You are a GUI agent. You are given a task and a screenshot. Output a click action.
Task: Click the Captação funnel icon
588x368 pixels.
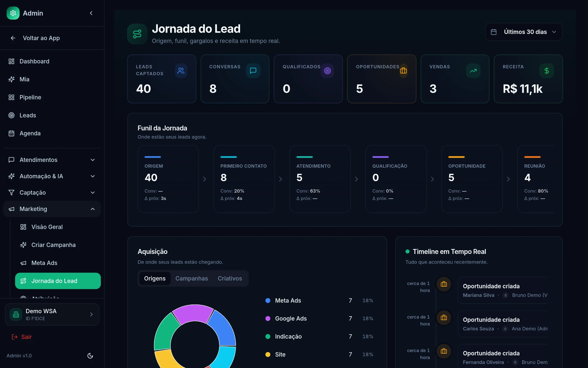[11, 193]
